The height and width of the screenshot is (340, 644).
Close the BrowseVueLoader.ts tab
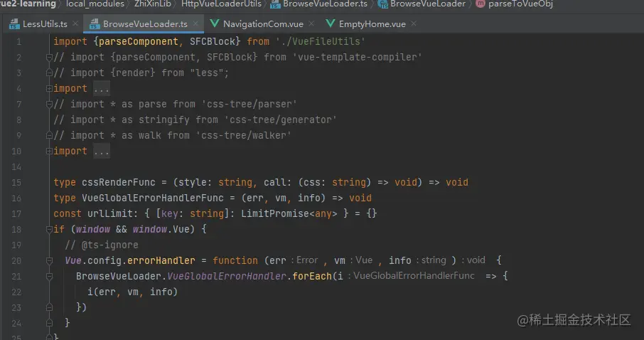tap(196, 24)
